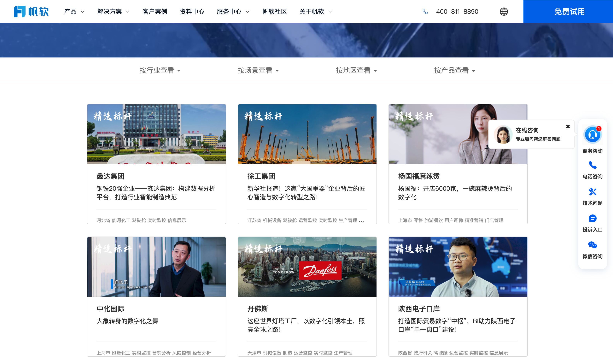Click tags line starting with 江苏省 机械设备

point(305,220)
